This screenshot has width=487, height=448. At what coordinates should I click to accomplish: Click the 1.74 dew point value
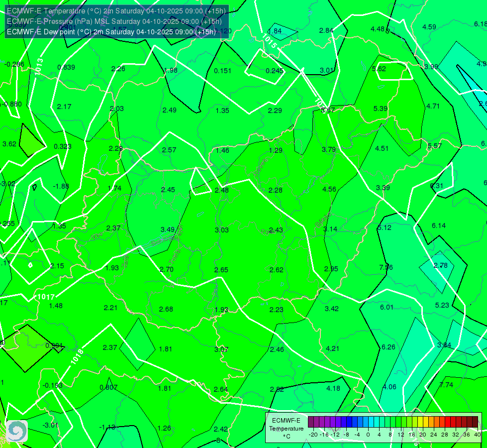(x=114, y=188)
